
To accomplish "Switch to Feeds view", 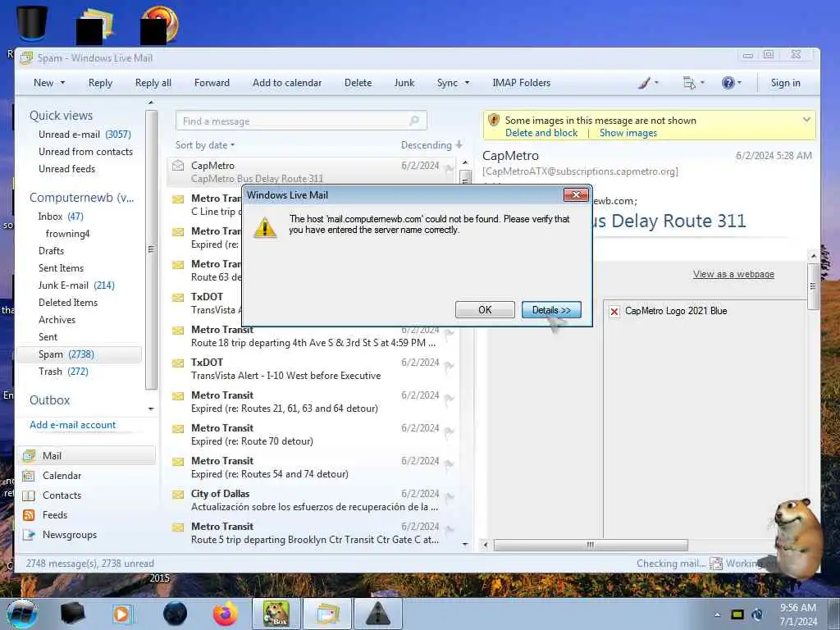I will tap(55, 515).
